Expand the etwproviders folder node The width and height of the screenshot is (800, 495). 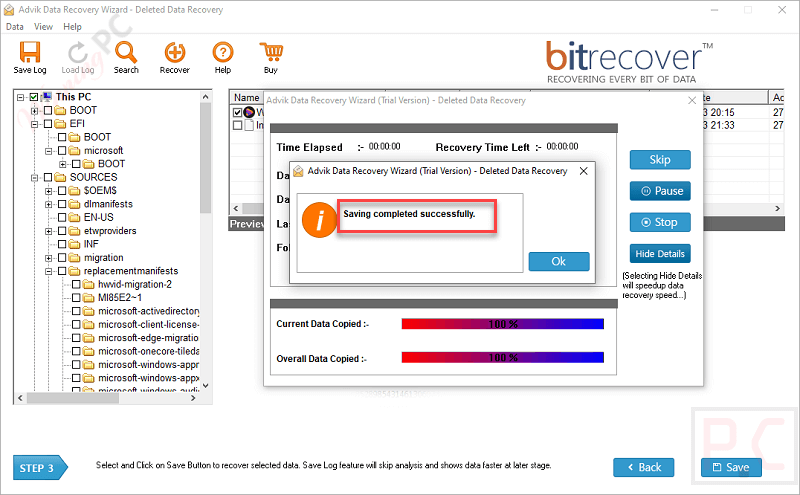(x=49, y=231)
